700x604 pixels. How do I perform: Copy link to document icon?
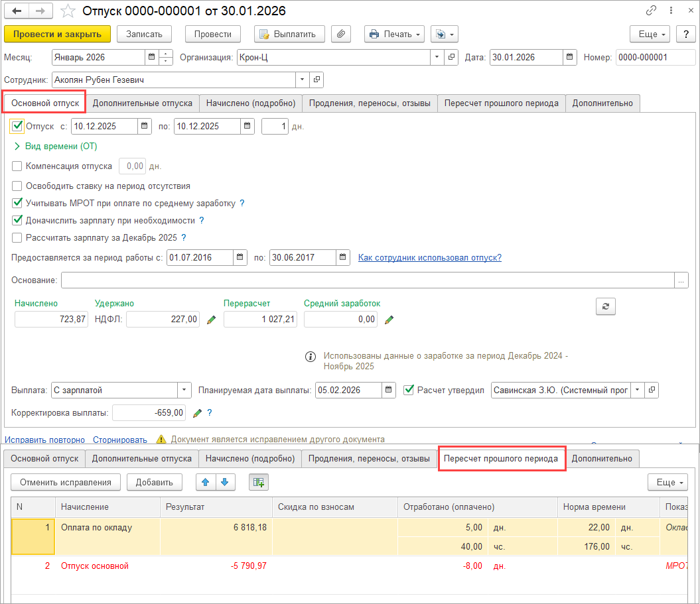point(651,11)
